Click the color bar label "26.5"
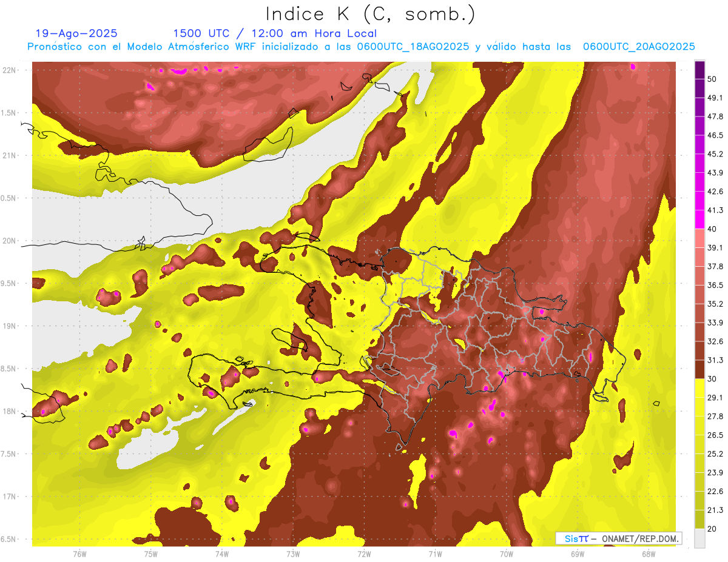Viewport: 728px width, 562px height. (715, 435)
